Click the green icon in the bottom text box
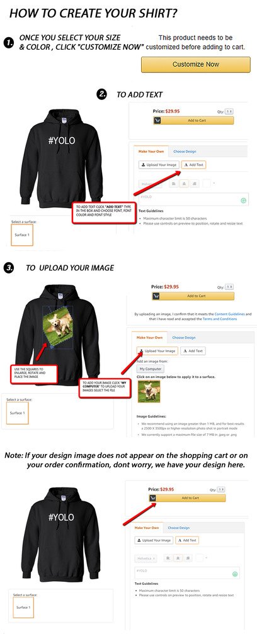The height and width of the screenshot is (644, 257). pyautogui.click(x=235, y=574)
